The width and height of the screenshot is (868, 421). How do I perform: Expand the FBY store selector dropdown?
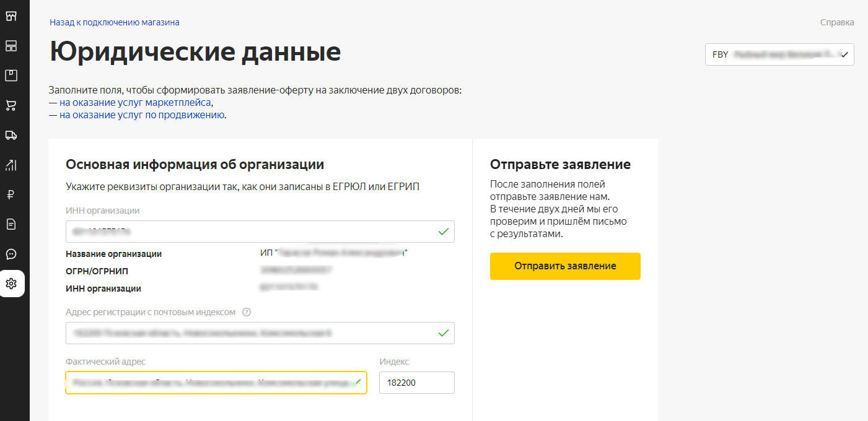[x=779, y=54]
